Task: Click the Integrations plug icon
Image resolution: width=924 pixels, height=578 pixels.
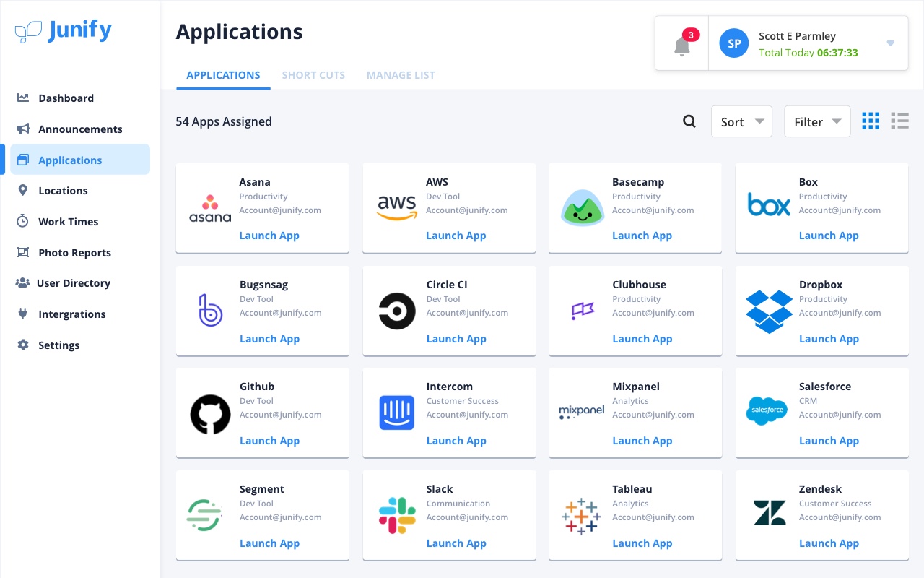Action: click(22, 314)
